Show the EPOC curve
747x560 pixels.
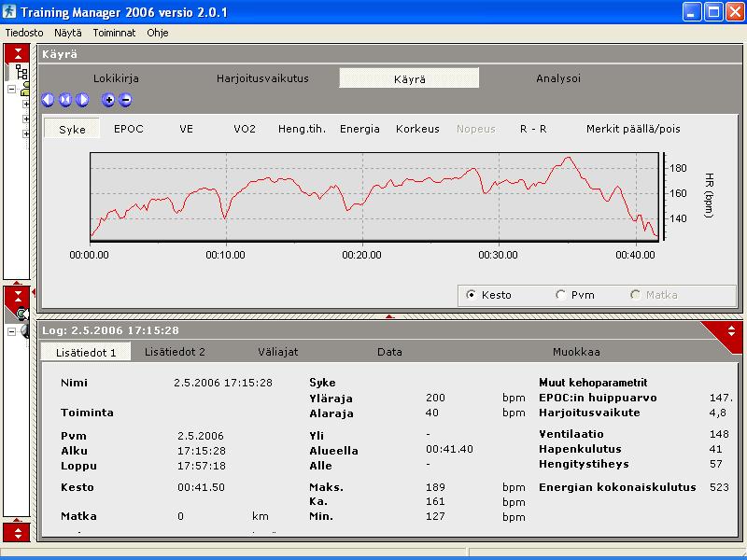tap(129, 129)
